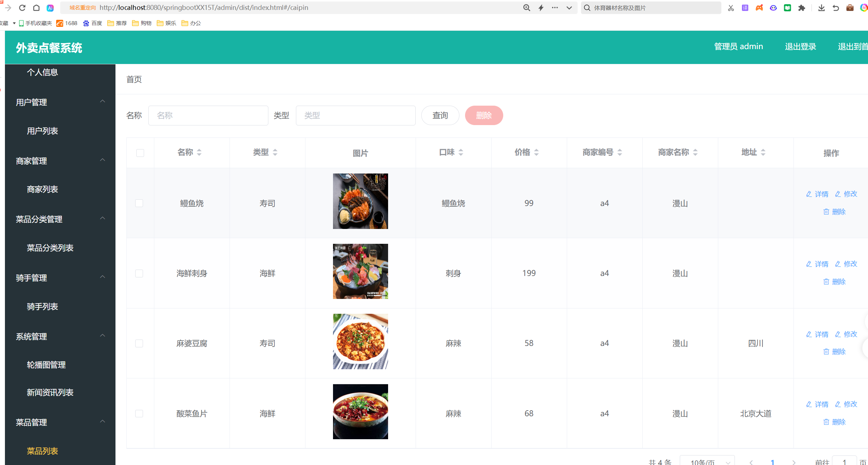
Task: Click the edit icon beside 麻婆豆腐 修改
Action: pyautogui.click(x=837, y=334)
